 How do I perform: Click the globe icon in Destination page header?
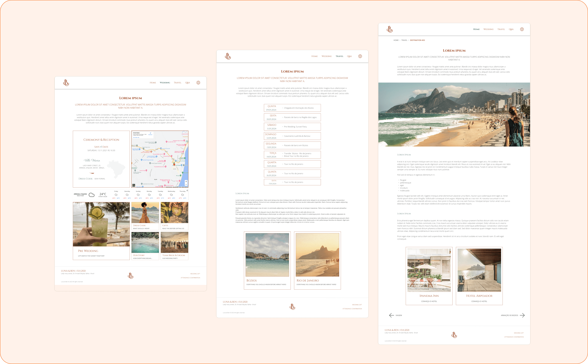[522, 29]
